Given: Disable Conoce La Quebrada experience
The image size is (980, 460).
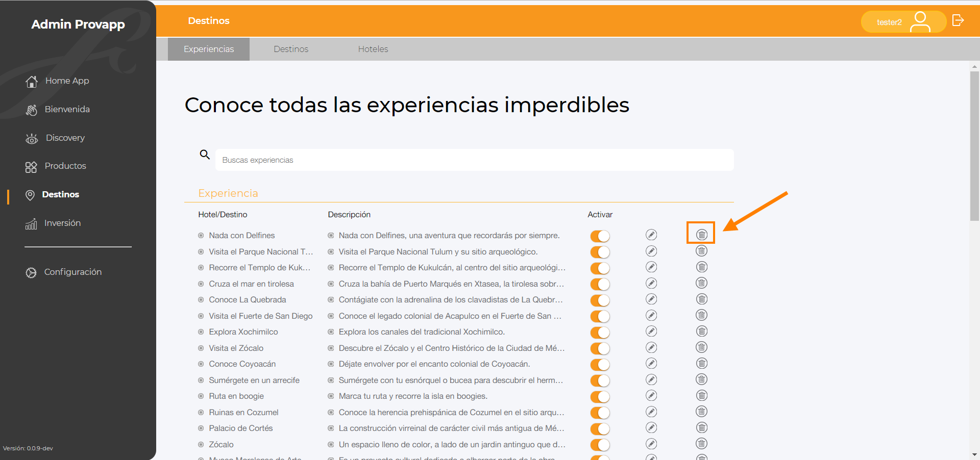Looking at the screenshot, I should pyautogui.click(x=600, y=300).
